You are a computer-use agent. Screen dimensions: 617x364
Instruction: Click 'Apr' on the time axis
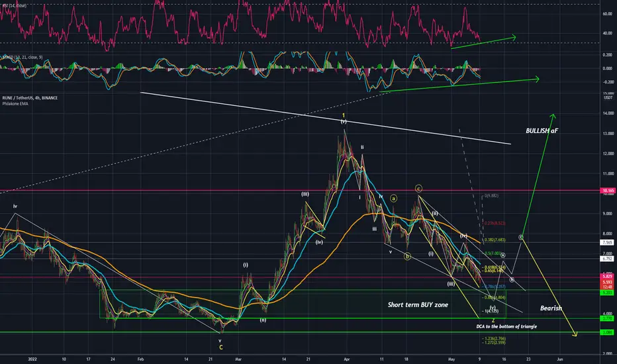point(347,359)
